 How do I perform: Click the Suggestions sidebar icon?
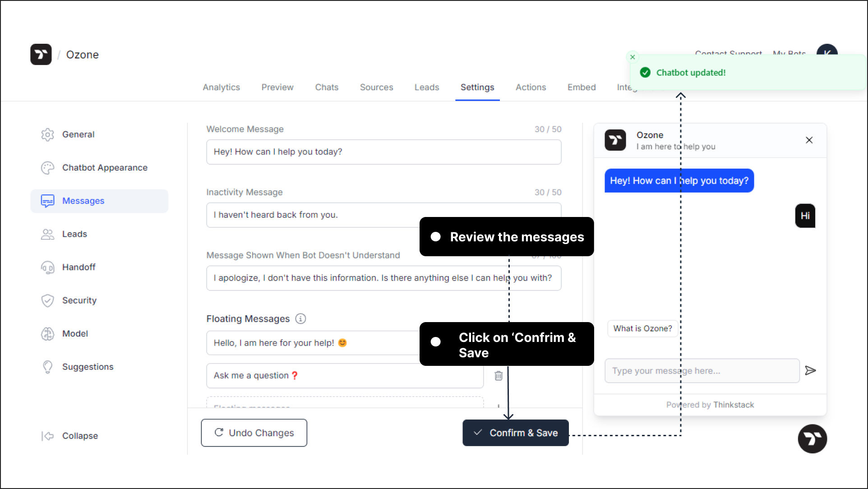point(47,366)
